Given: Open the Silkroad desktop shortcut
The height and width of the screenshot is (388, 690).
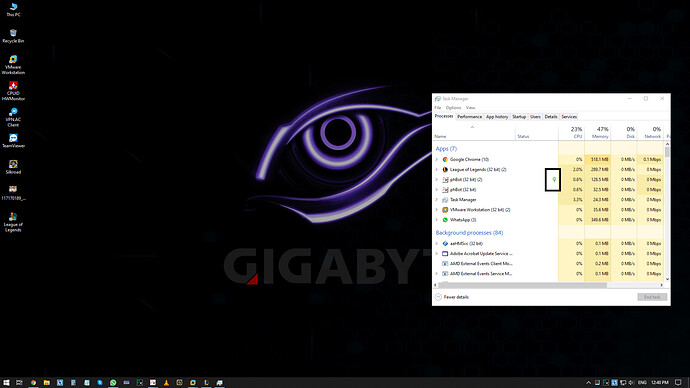Looking at the screenshot, I should coord(13,167).
